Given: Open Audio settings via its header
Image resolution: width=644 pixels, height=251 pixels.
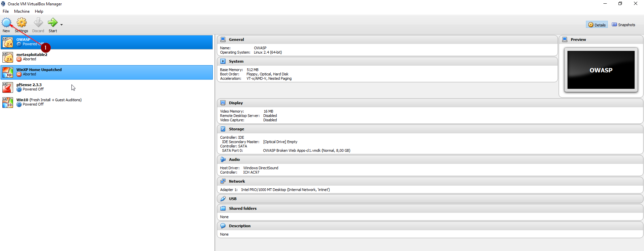Looking at the screenshot, I should click(234, 160).
